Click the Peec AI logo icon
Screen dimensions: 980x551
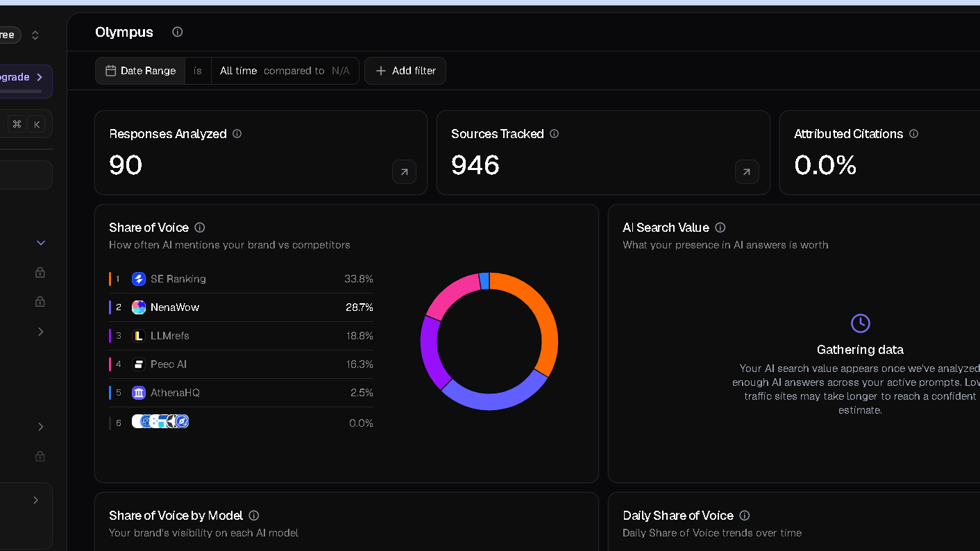tap(139, 364)
